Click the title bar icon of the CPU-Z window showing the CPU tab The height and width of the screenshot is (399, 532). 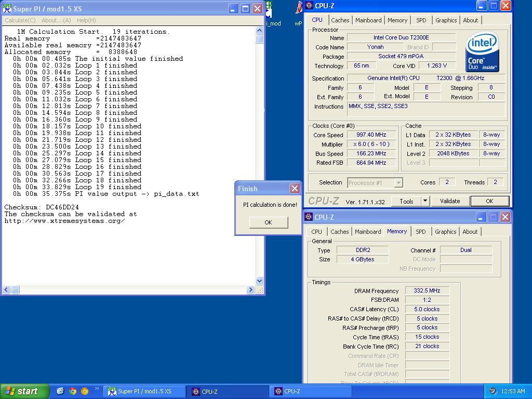(309, 5)
